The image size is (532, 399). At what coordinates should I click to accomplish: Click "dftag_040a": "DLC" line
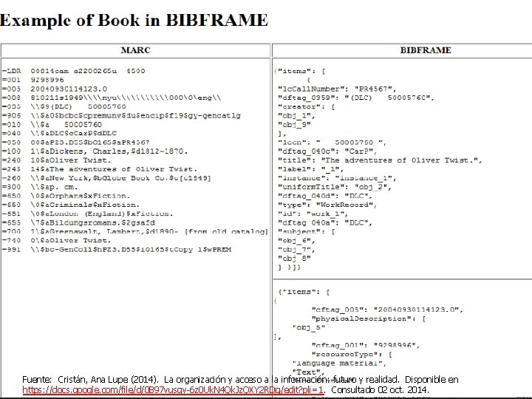pyautogui.click(x=325, y=223)
